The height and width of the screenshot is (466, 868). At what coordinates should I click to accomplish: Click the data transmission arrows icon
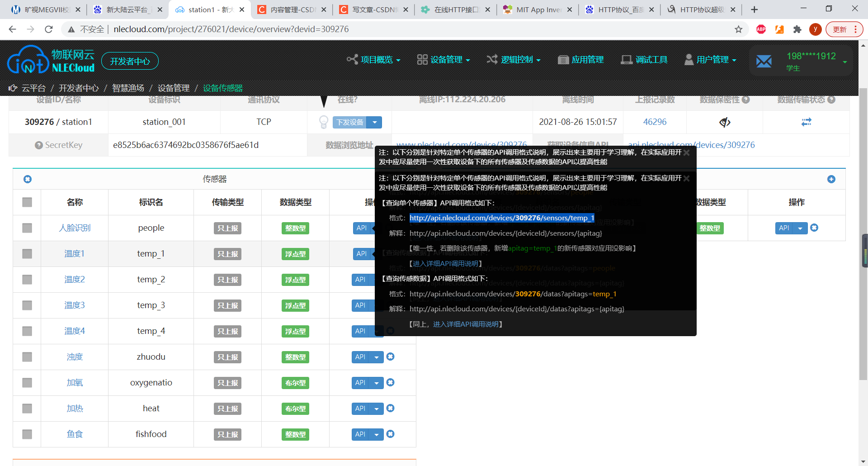[x=806, y=122]
